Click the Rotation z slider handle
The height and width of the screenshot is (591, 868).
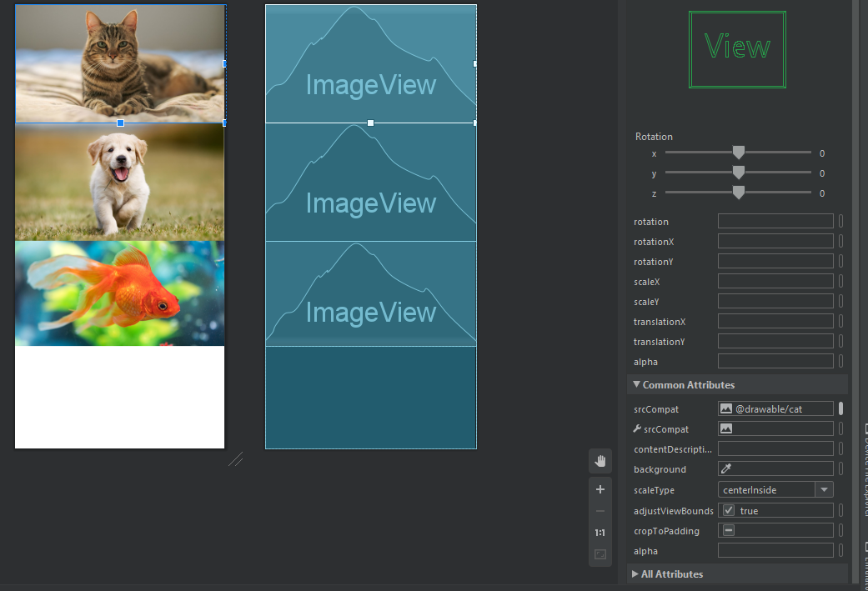(738, 193)
